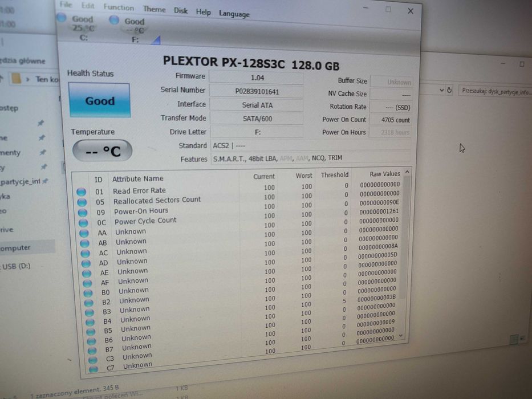Click the Good health status button
Screen dimensions: 532x399
(99, 100)
